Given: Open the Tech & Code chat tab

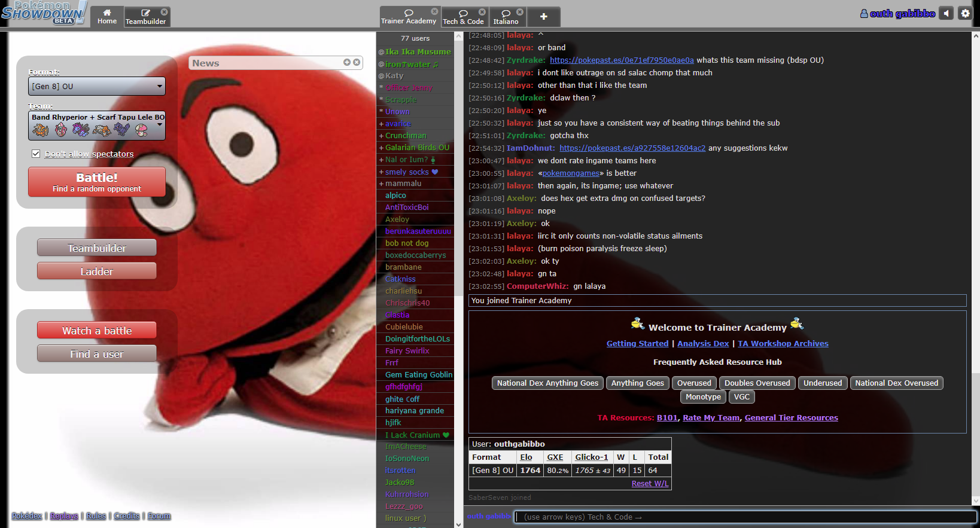Looking at the screenshot, I should point(463,17).
